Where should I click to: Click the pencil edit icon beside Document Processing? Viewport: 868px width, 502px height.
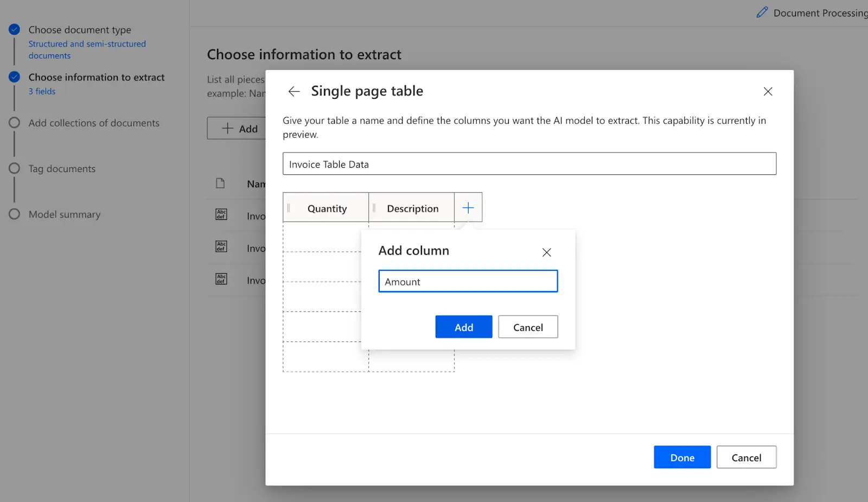[x=762, y=12]
